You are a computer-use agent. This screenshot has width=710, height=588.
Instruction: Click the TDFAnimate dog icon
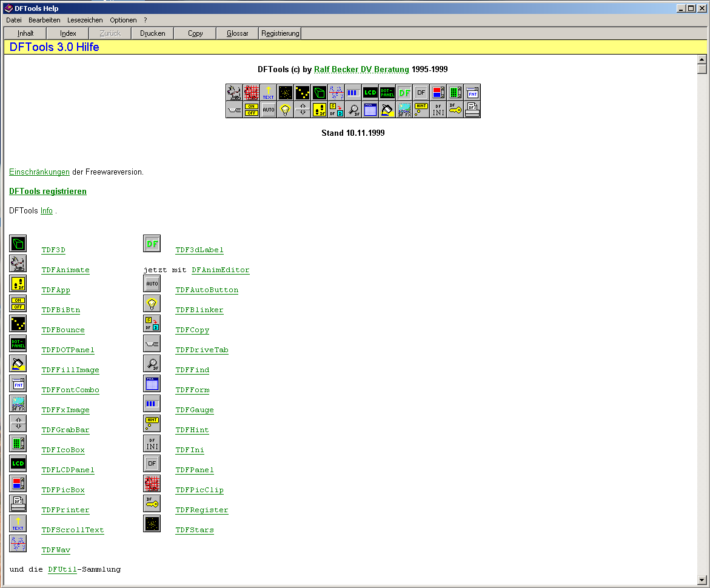[x=18, y=264]
